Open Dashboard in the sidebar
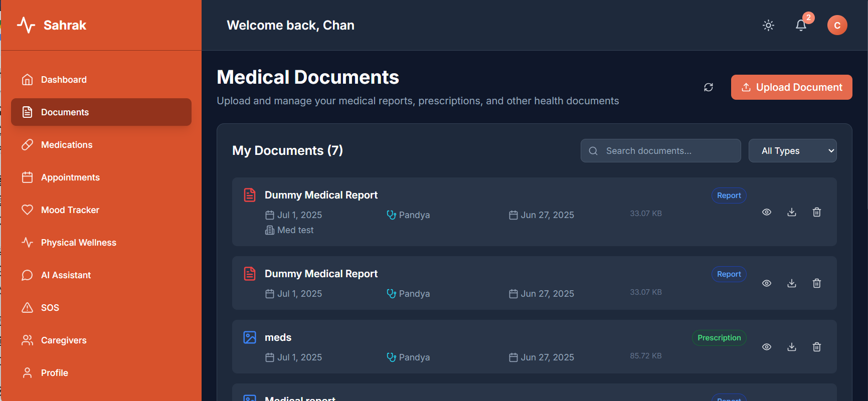The height and width of the screenshot is (401, 868). pos(101,80)
